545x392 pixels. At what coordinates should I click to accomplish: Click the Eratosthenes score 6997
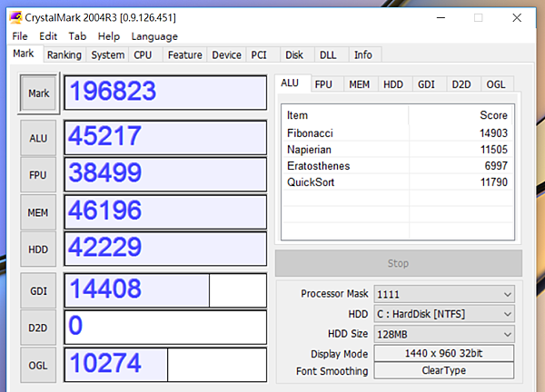point(496,166)
